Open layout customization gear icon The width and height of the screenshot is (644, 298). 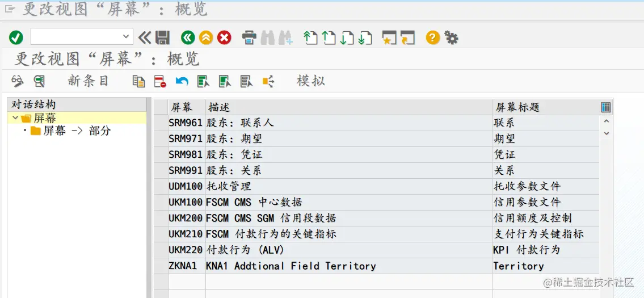click(451, 38)
